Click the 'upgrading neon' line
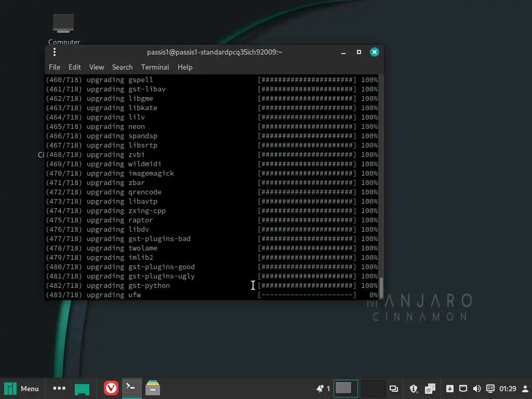 coord(212,127)
